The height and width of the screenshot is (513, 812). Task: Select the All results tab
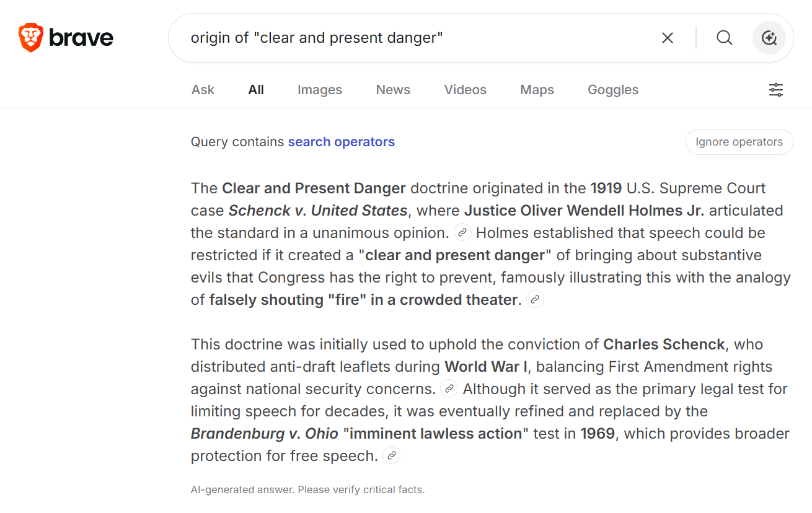coord(256,90)
